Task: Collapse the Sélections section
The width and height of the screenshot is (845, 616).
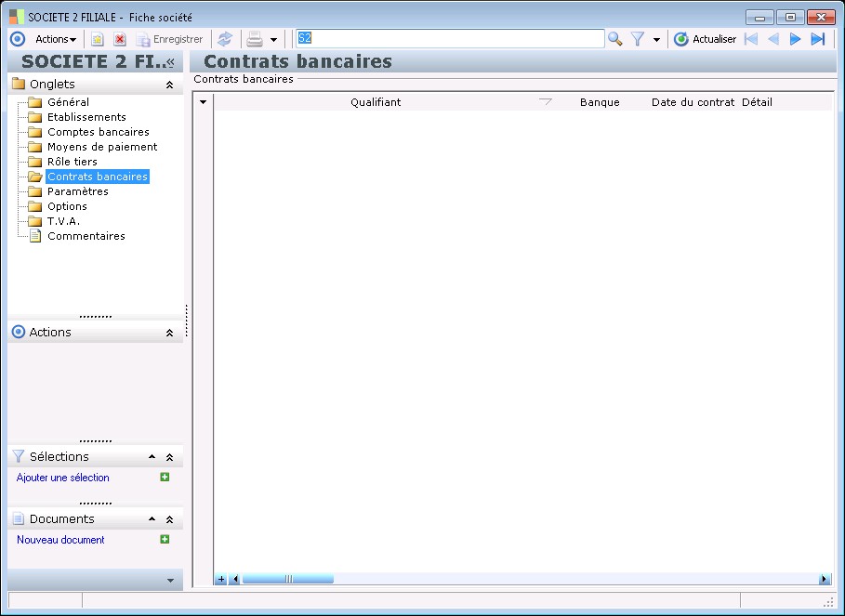Action: pyautogui.click(x=169, y=457)
